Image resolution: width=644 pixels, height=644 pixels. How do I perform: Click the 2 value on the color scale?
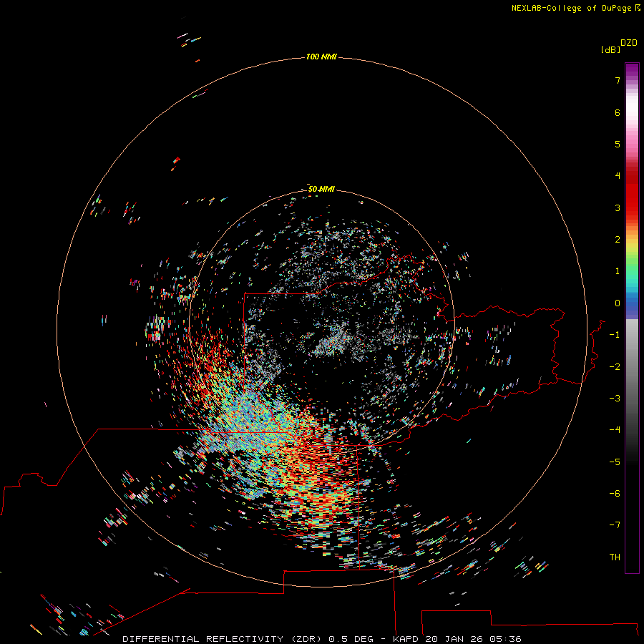tap(618, 240)
